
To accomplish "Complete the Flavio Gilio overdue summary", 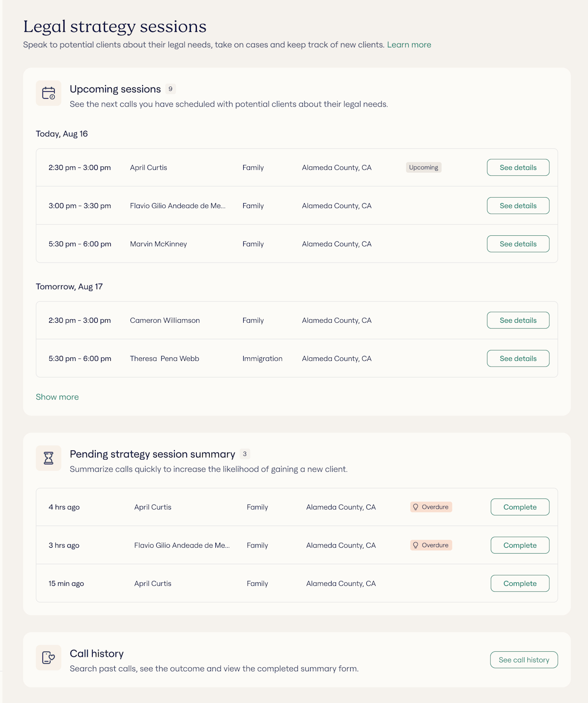I will point(520,545).
